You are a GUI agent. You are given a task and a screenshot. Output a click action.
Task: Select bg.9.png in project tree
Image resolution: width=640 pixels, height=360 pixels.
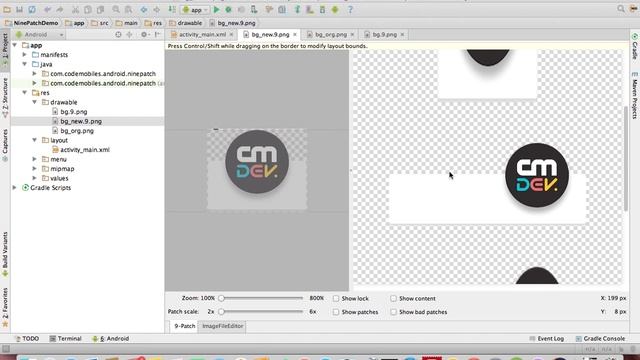73,111
